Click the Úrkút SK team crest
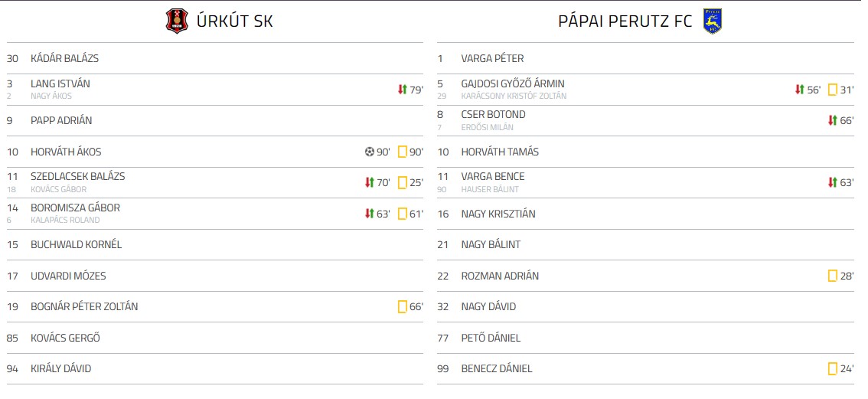This screenshot has width=868, height=399. [x=177, y=21]
